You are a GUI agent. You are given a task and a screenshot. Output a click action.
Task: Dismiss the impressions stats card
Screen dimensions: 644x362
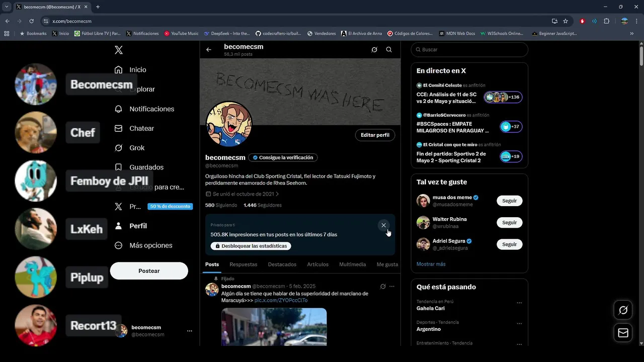[x=383, y=225]
